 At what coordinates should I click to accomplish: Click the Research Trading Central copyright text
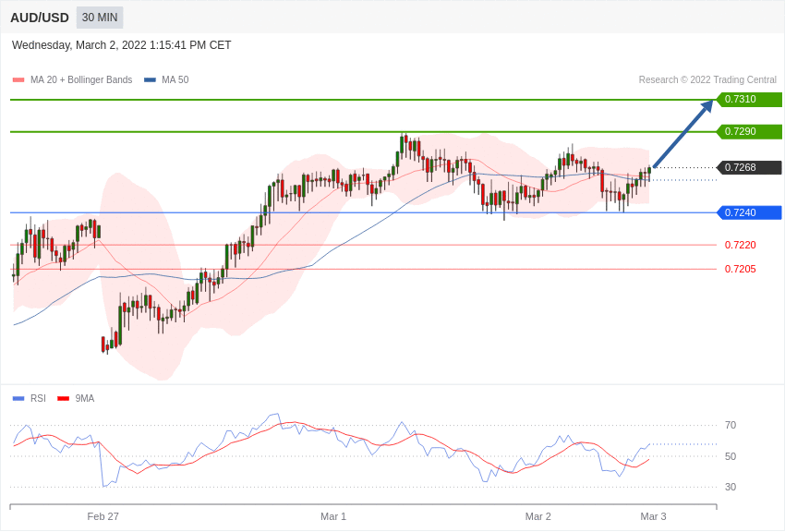(x=707, y=80)
